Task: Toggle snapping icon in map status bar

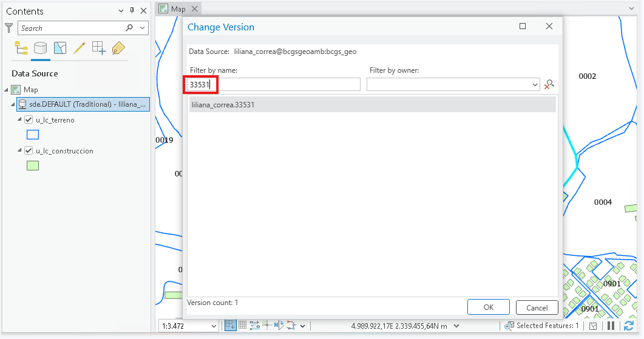Action: tap(231, 326)
